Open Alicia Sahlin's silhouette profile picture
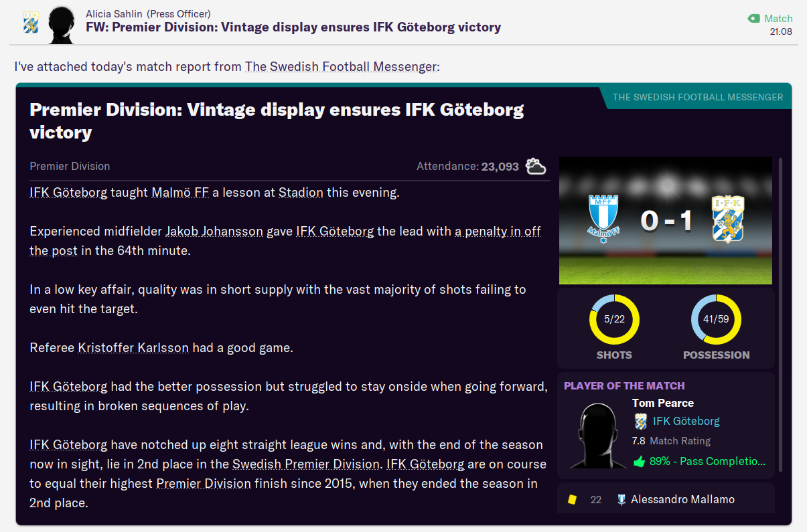The image size is (807, 532). click(62, 24)
